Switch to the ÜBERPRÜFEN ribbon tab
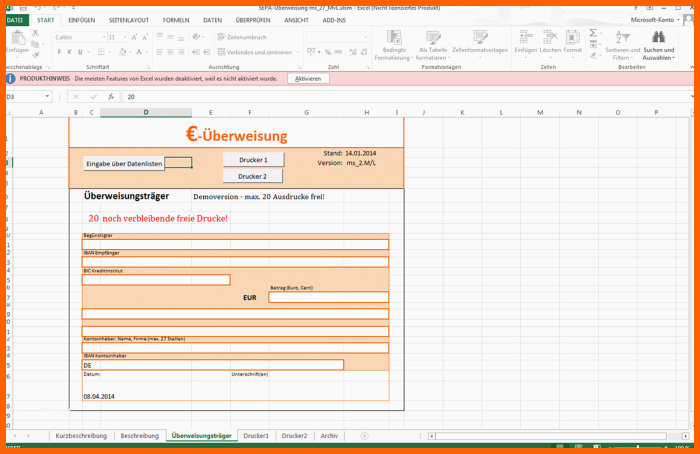Screen dimensions: 700x454 click(253, 20)
